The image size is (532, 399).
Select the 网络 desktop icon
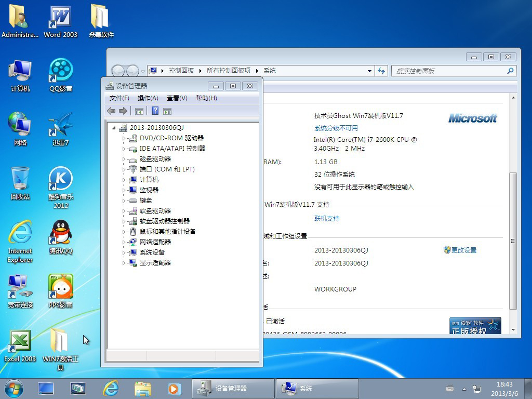coord(20,129)
